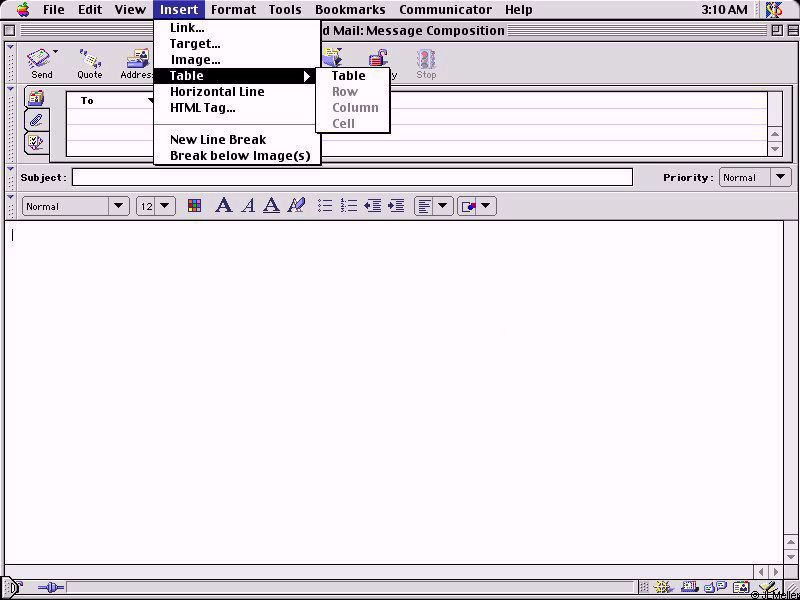Screen dimensions: 800x600
Task: Click the Stop traffic light icon
Action: pyautogui.click(x=426, y=59)
